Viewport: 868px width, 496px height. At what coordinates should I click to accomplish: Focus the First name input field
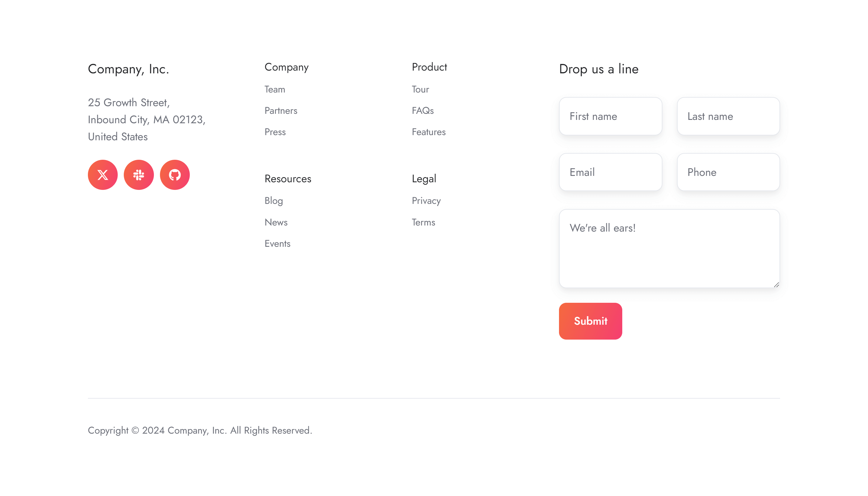click(x=610, y=116)
